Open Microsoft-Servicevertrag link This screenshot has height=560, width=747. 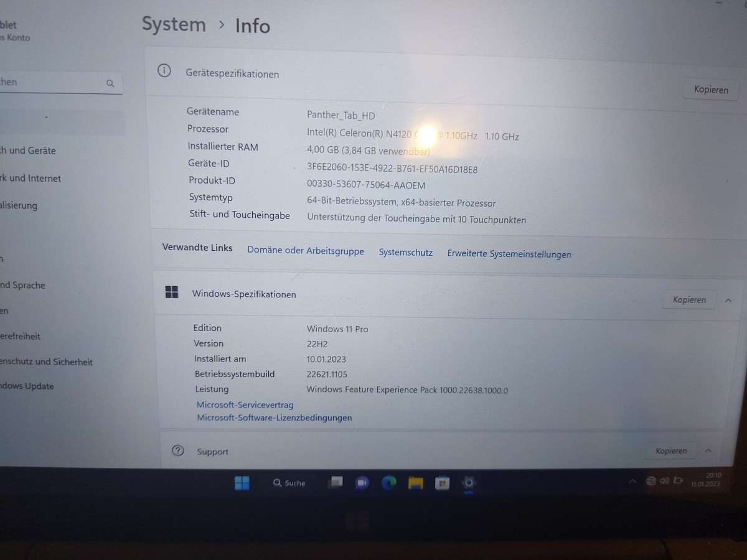[x=245, y=404]
